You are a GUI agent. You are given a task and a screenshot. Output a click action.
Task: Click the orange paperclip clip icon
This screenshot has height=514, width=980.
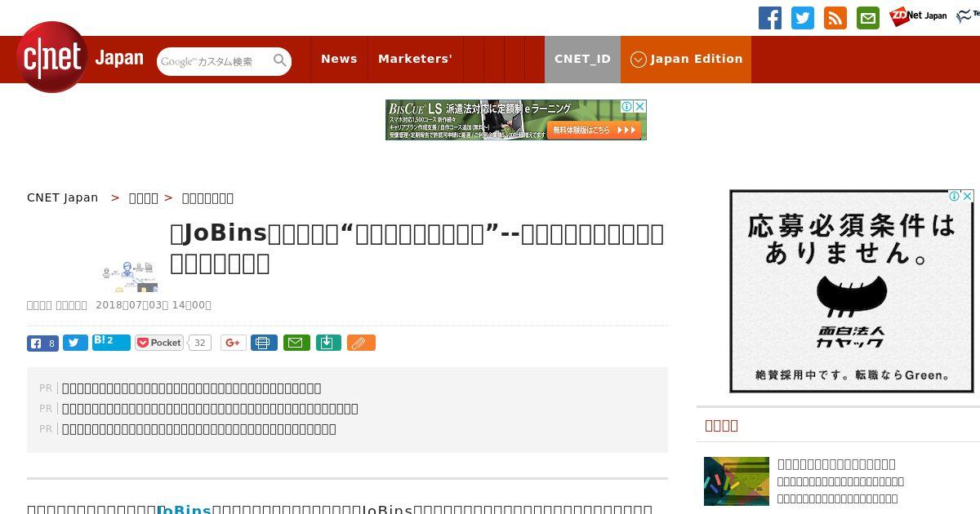pyautogui.click(x=361, y=343)
